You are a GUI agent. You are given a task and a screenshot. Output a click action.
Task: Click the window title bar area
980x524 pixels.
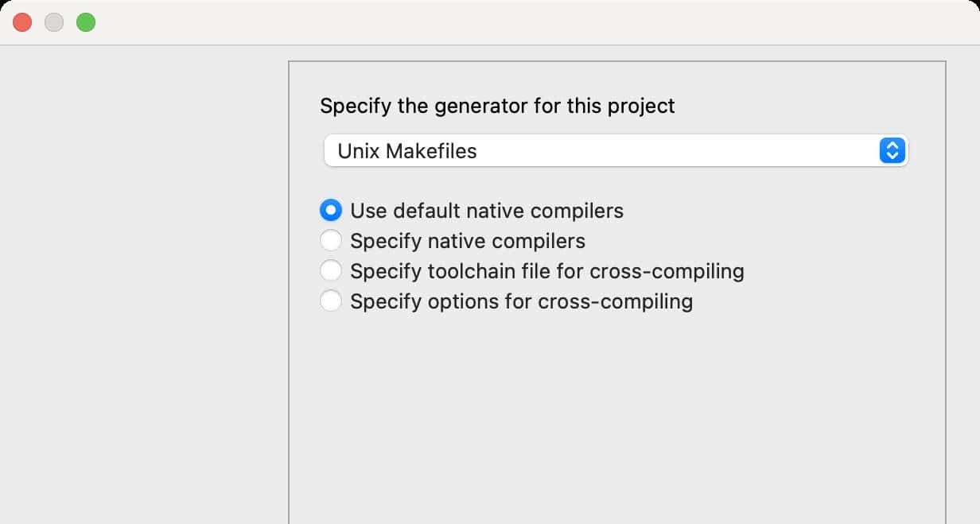point(477,21)
